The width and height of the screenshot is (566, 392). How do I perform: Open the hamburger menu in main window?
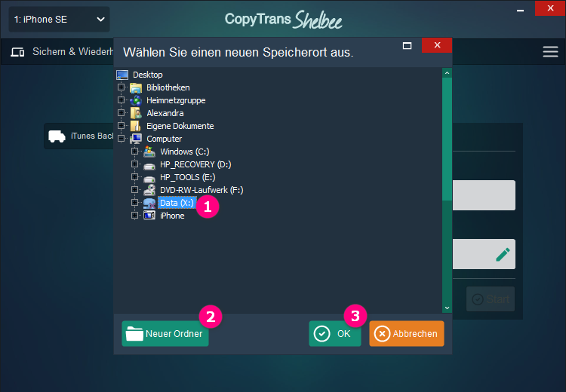coord(550,51)
